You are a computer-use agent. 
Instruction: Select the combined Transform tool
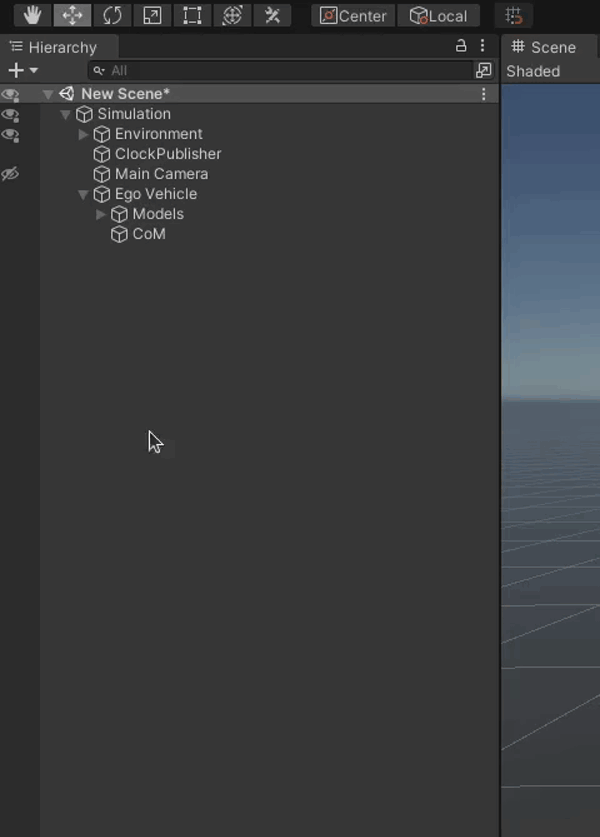(232, 15)
